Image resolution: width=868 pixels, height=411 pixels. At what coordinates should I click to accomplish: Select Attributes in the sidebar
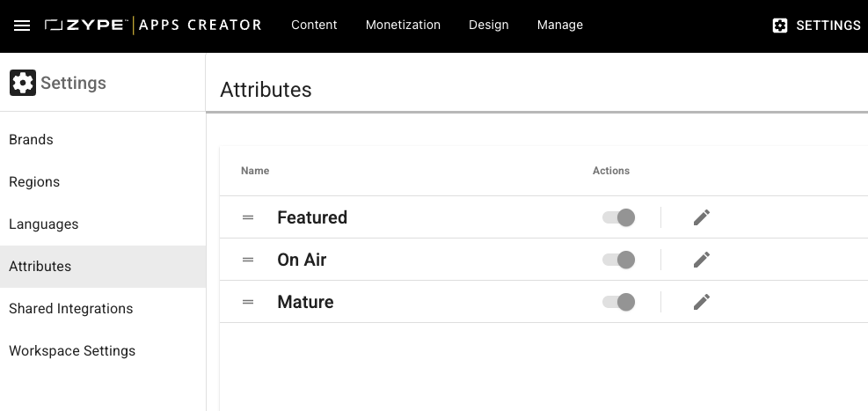[103, 267]
